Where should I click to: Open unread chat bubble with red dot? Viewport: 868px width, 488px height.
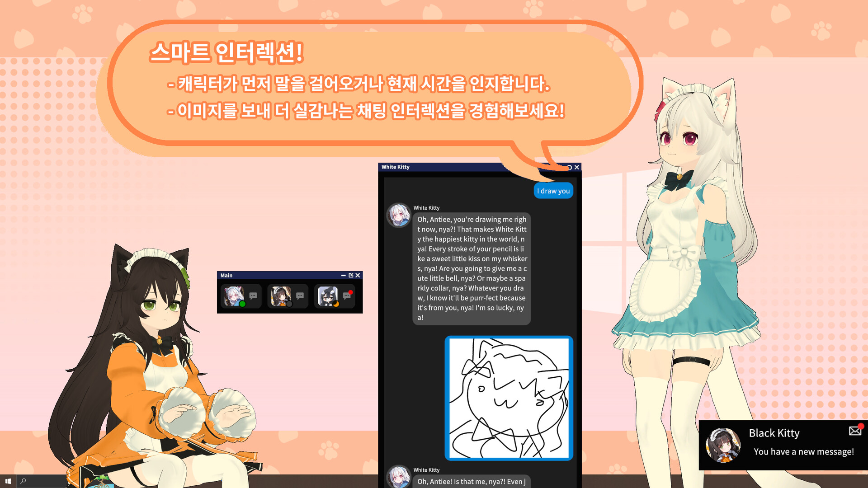pos(347,296)
